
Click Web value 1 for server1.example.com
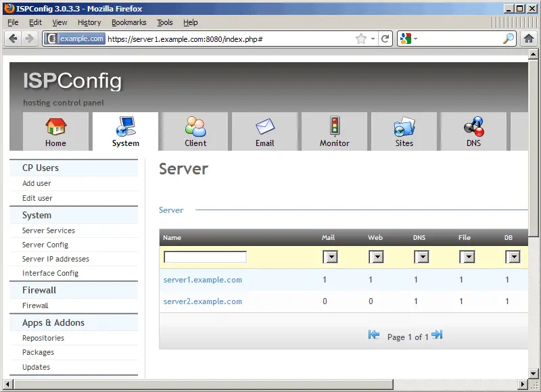(371, 280)
